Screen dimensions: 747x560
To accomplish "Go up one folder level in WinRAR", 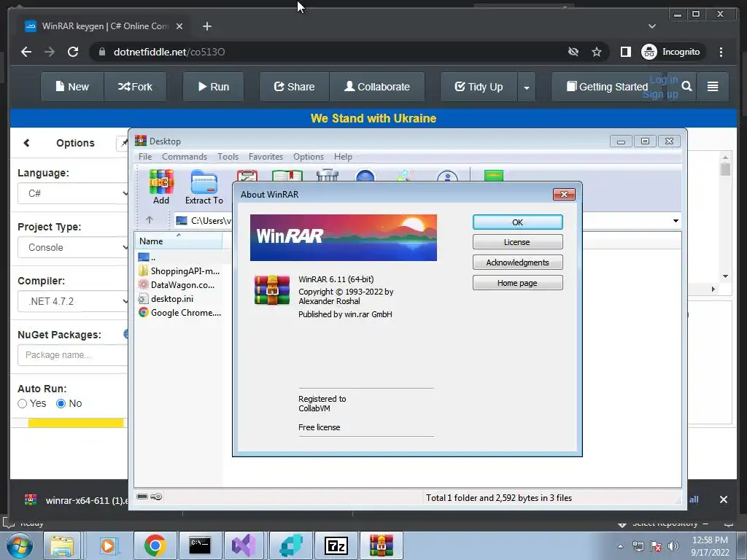I will click(x=149, y=220).
